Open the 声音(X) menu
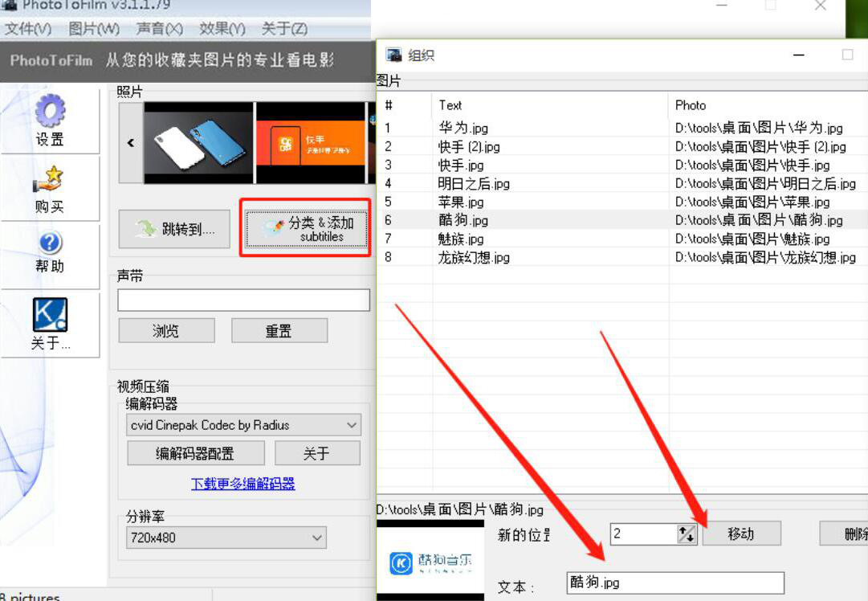 point(160,29)
